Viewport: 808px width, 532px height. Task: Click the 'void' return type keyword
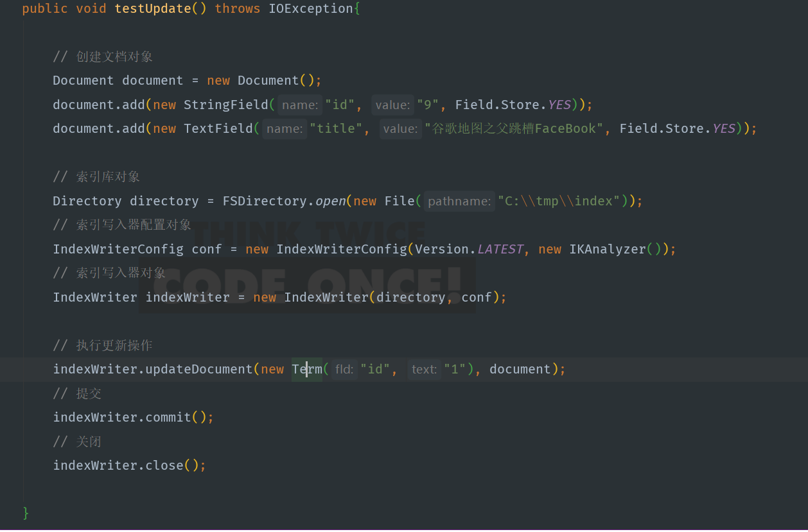[x=91, y=8]
